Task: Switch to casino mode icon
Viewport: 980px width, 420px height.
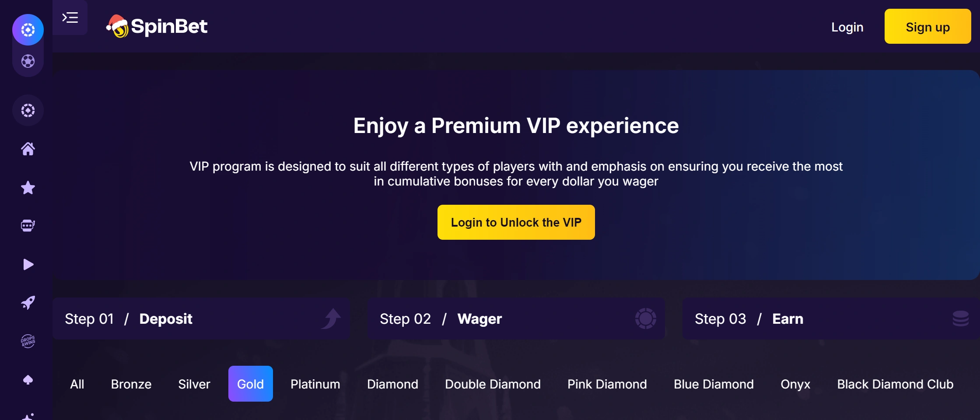Action: click(x=28, y=30)
